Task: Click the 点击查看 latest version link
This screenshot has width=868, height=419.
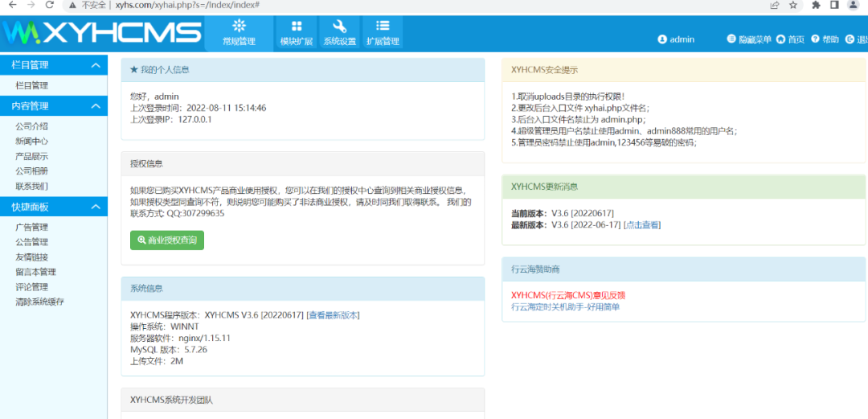Action: pyautogui.click(x=642, y=224)
